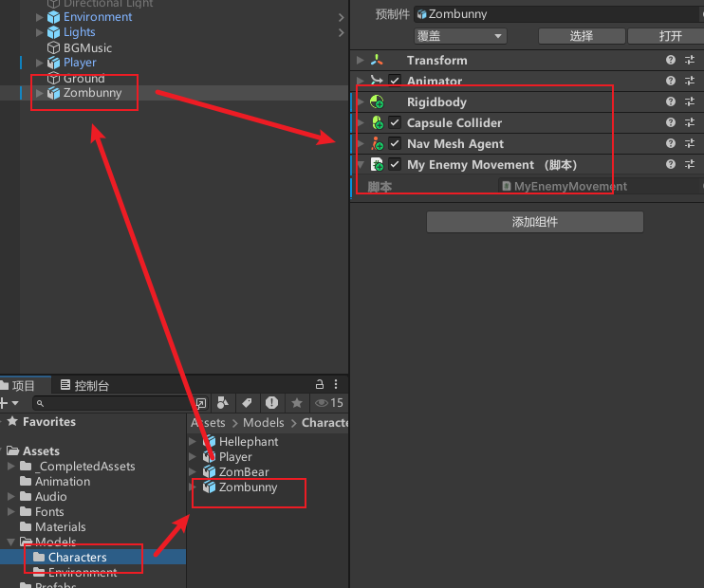
Task: Click the search by label tag icon
Action: (247, 403)
